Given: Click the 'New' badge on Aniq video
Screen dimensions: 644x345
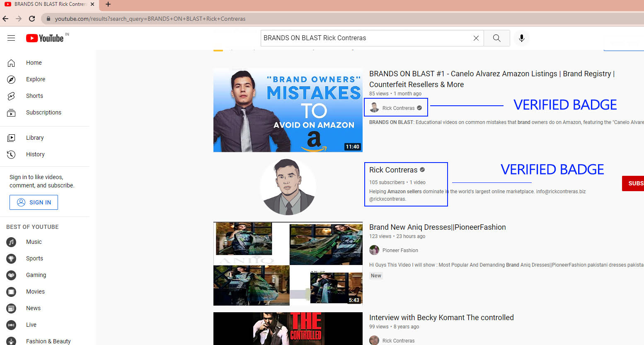Looking at the screenshot, I should point(376,276).
